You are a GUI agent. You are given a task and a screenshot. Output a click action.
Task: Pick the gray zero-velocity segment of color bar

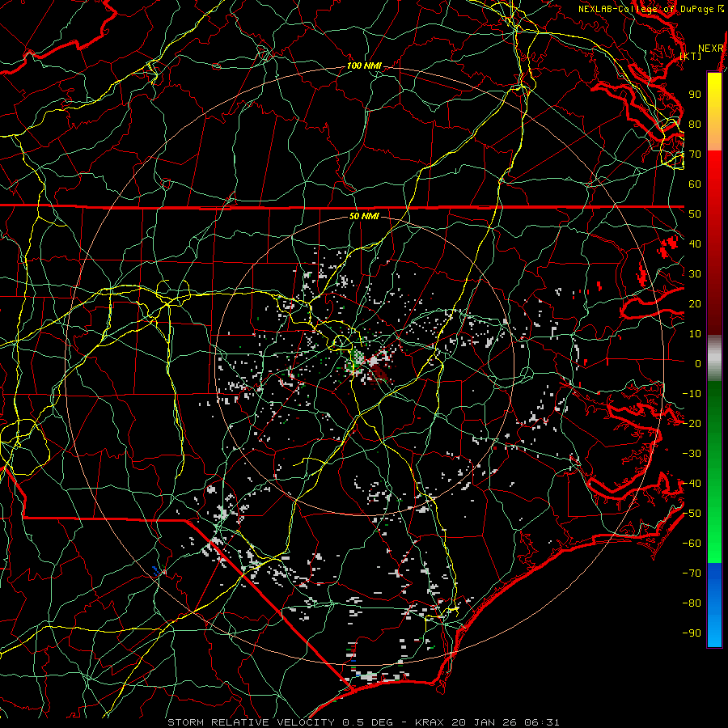pos(714,360)
